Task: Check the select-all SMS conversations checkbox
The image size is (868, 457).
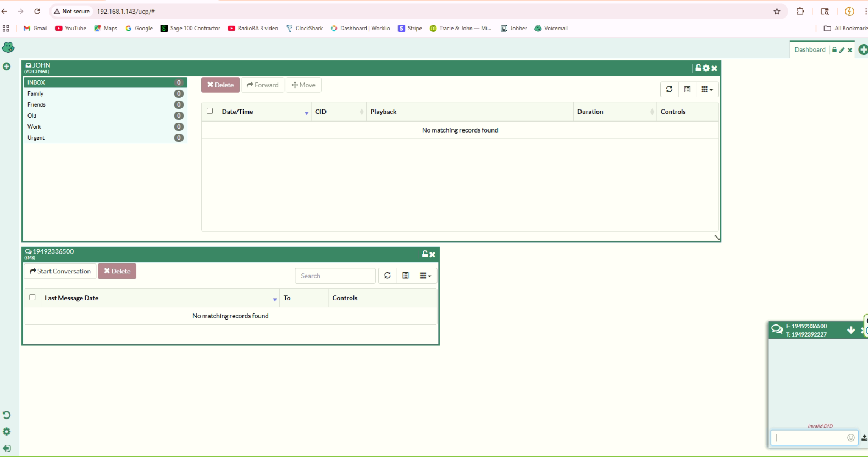Action: pos(32,298)
